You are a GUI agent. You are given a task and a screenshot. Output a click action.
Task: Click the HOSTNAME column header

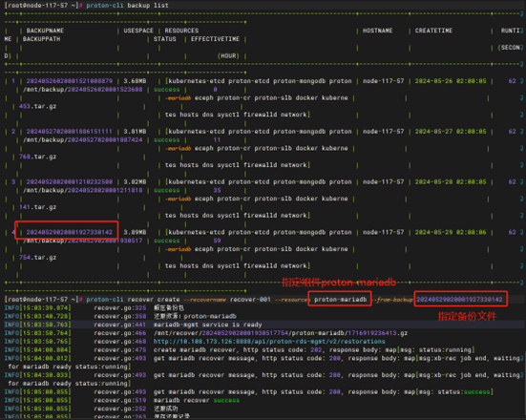tap(378, 31)
